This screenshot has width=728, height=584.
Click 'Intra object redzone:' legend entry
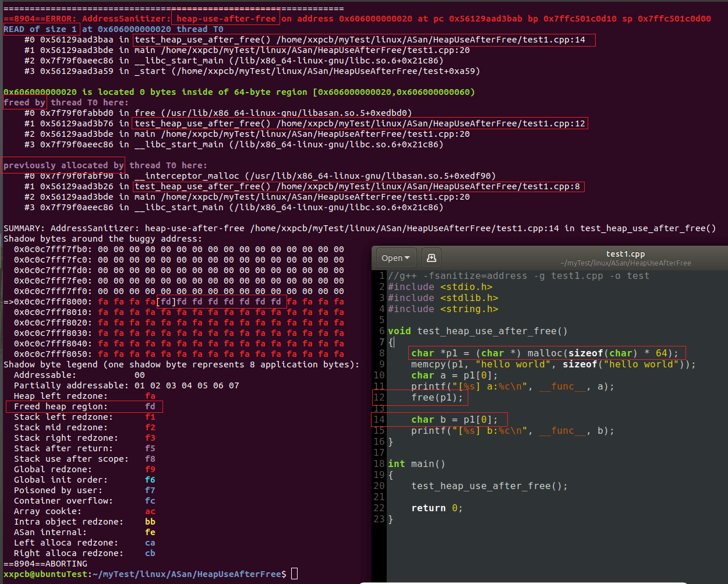[84, 522]
